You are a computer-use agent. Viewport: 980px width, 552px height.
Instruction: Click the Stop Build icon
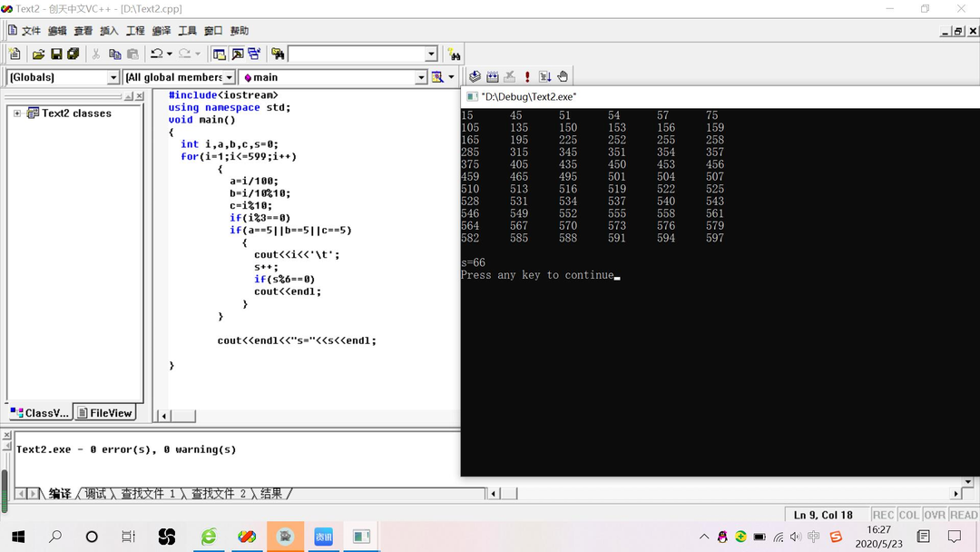510,77
